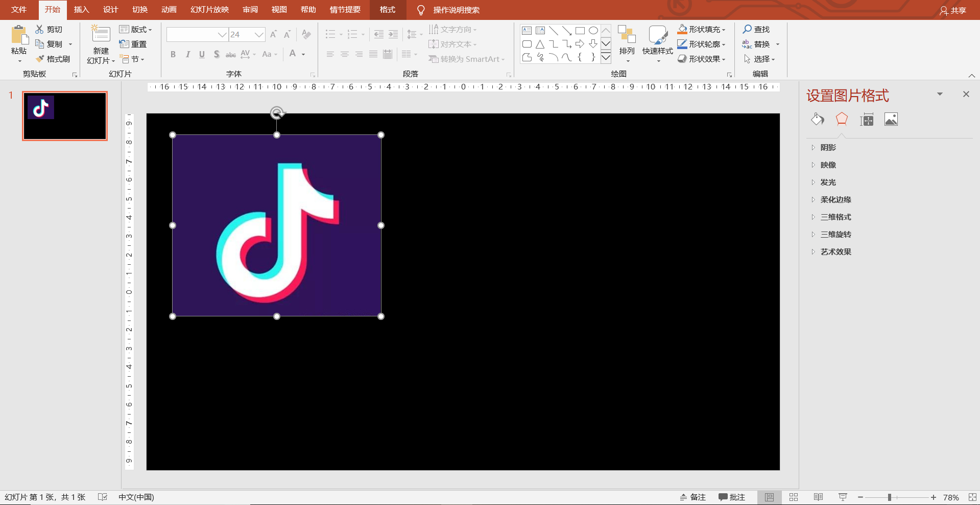980x505 pixels.
Task: Click the Shape Effects (形状效果) button
Action: point(702,59)
